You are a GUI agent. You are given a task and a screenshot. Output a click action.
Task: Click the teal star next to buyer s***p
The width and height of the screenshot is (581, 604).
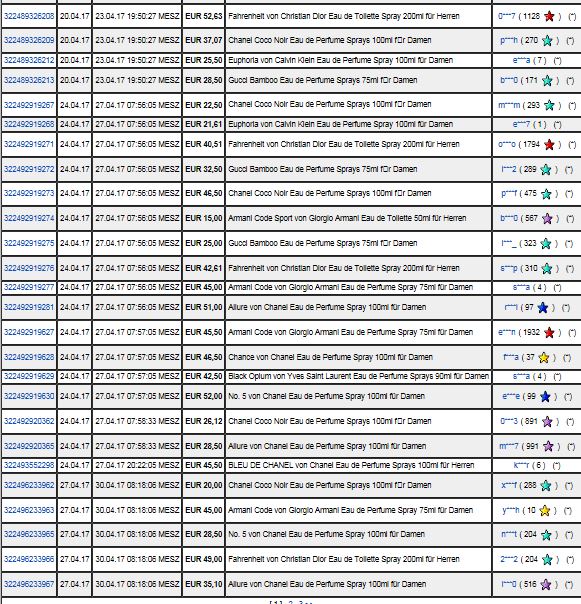(547, 268)
